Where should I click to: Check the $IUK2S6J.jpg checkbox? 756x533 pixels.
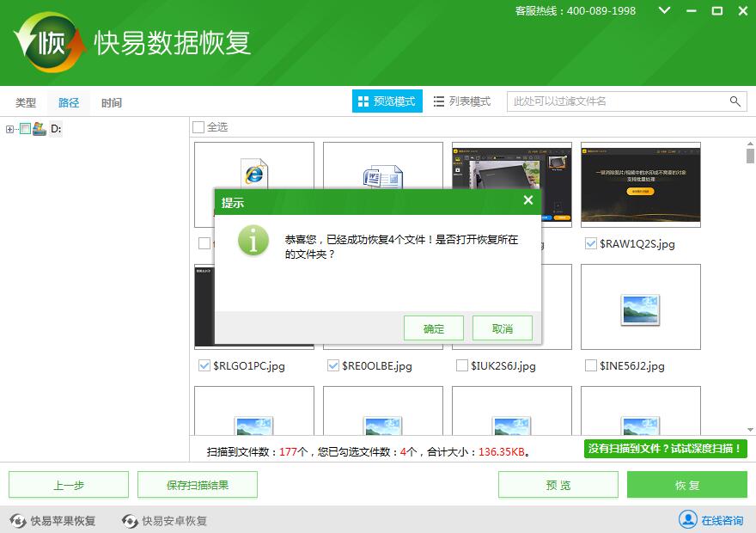tap(462, 366)
